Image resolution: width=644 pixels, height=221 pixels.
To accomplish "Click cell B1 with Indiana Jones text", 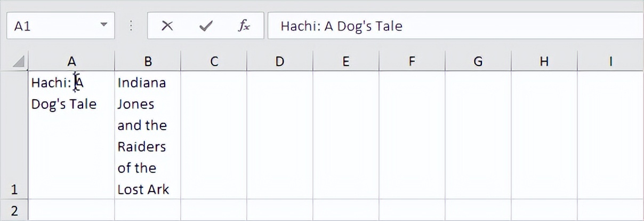I will [148, 135].
